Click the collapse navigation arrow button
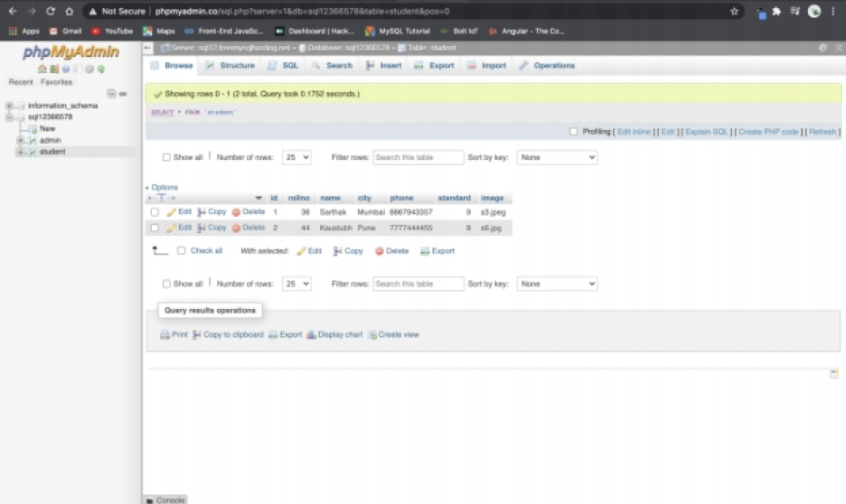 148,48
